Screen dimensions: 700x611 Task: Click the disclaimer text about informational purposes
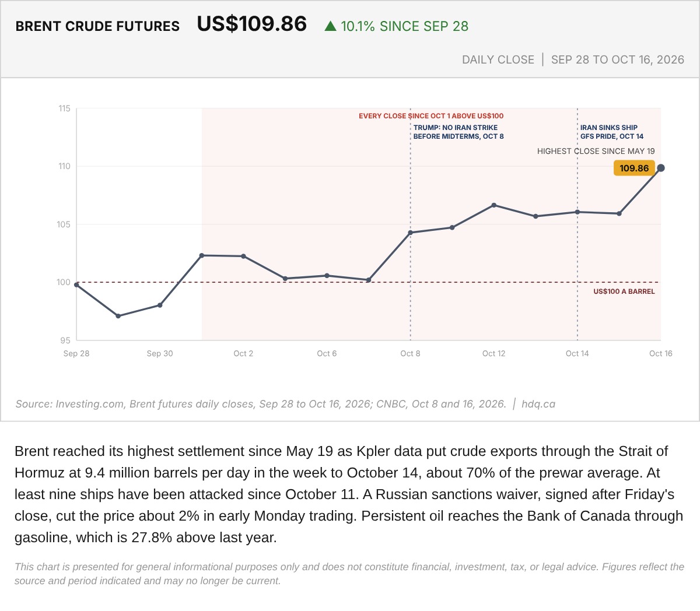click(349, 574)
